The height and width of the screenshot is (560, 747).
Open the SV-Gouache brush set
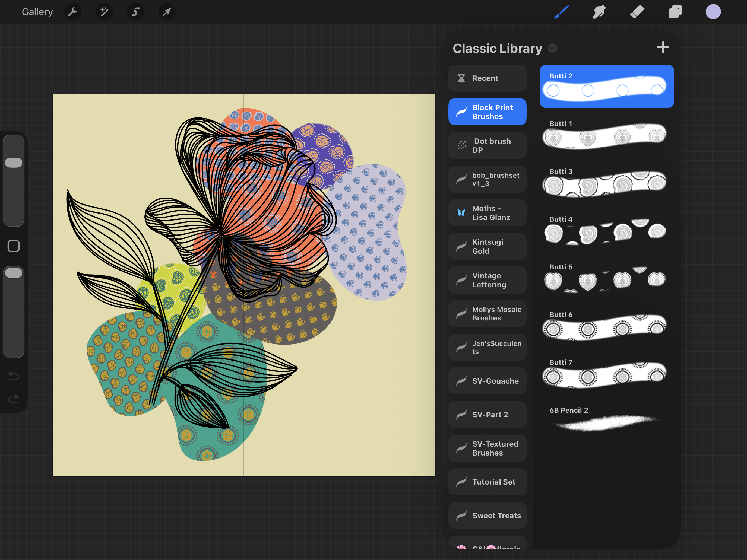click(487, 381)
